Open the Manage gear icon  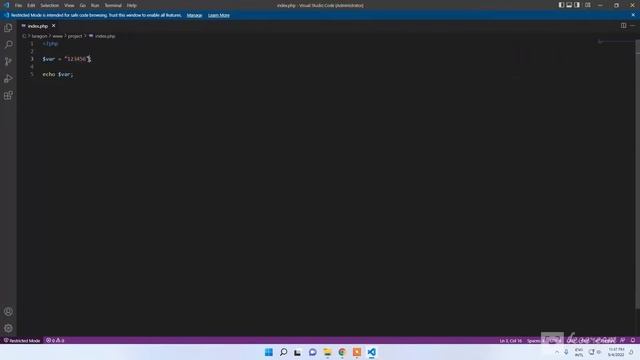[8, 328]
